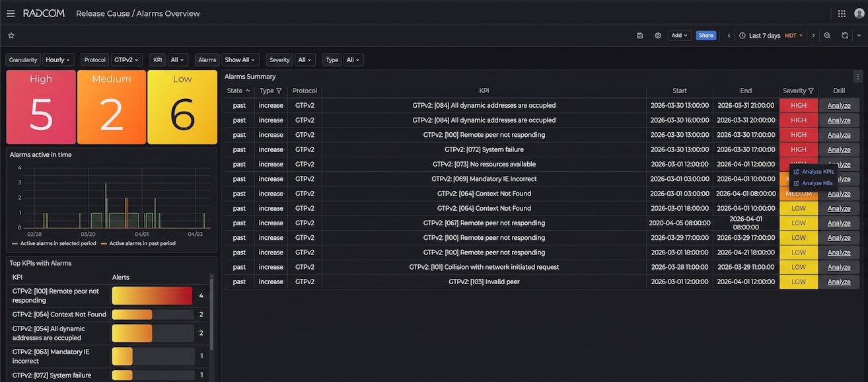Open the Type All dropdown
The height and width of the screenshot is (382, 868).
[353, 60]
